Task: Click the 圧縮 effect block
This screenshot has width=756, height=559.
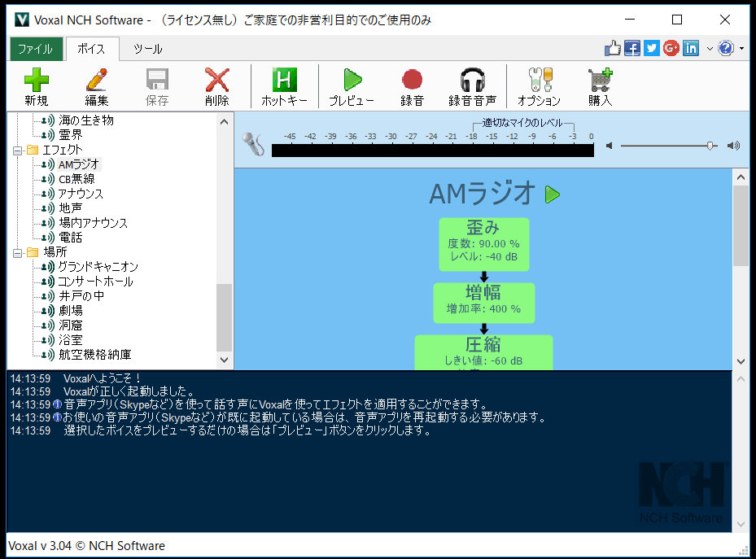Action: pos(483,352)
